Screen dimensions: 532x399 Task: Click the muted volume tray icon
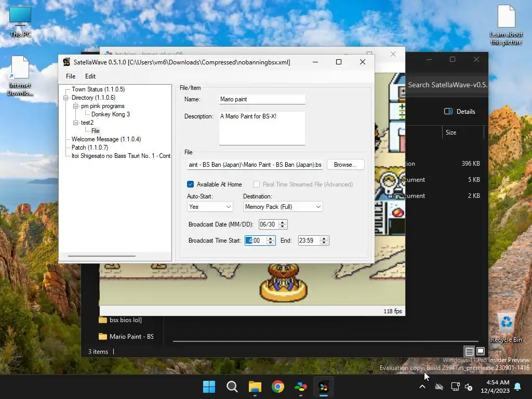(x=469, y=387)
